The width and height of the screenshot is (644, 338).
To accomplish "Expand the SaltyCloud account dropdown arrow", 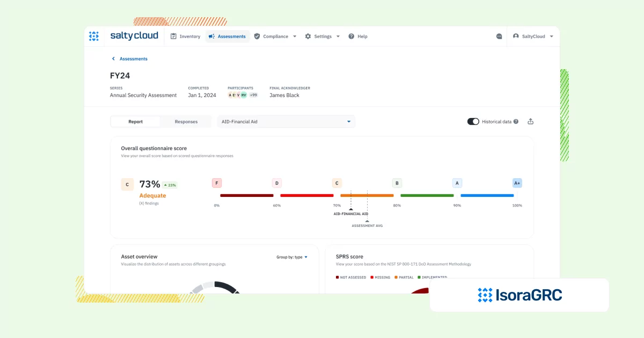I will pos(552,36).
